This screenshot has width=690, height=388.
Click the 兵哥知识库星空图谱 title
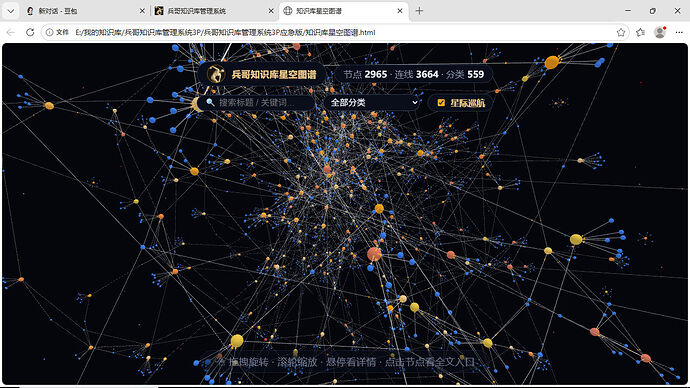(274, 74)
